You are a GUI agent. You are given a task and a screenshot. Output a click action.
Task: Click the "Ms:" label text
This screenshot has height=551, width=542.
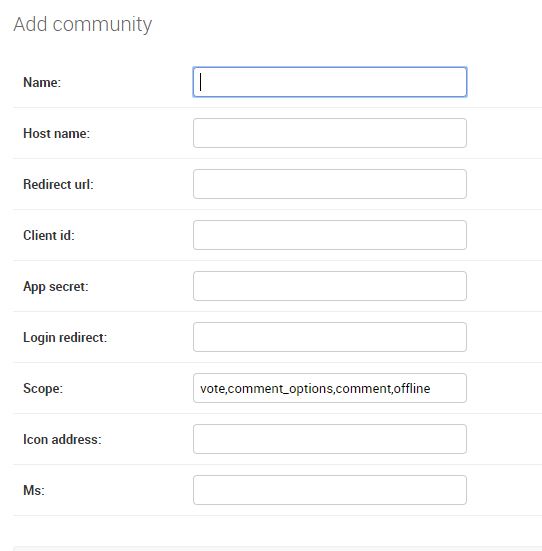(x=34, y=490)
